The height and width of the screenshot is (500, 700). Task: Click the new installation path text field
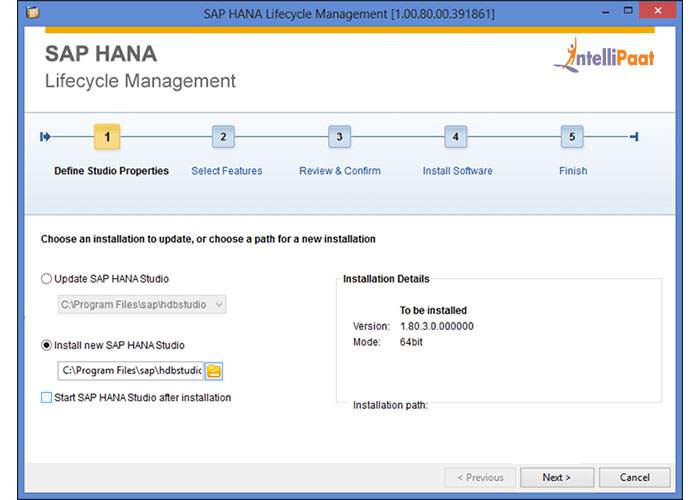[x=131, y=371]
